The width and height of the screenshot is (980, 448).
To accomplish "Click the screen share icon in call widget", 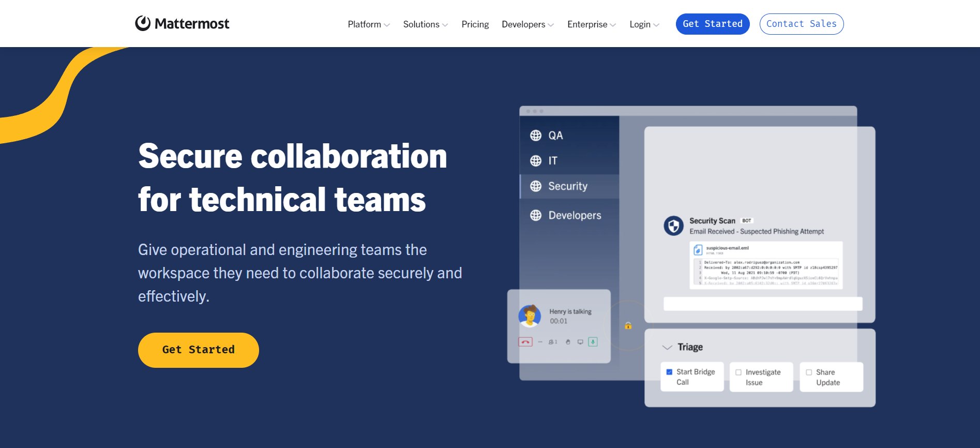I will [x=580, y=342].
